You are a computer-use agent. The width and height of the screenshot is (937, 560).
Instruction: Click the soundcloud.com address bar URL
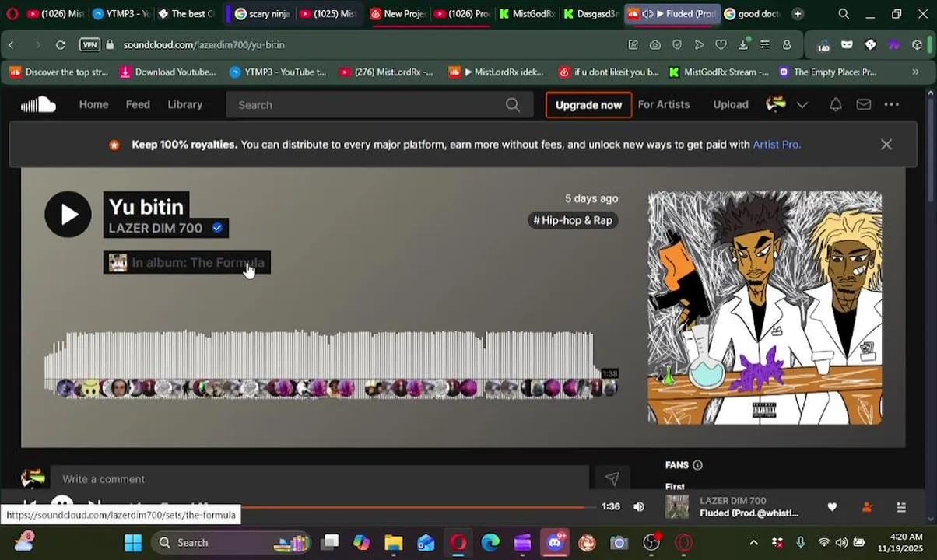(x=204, y=45)
